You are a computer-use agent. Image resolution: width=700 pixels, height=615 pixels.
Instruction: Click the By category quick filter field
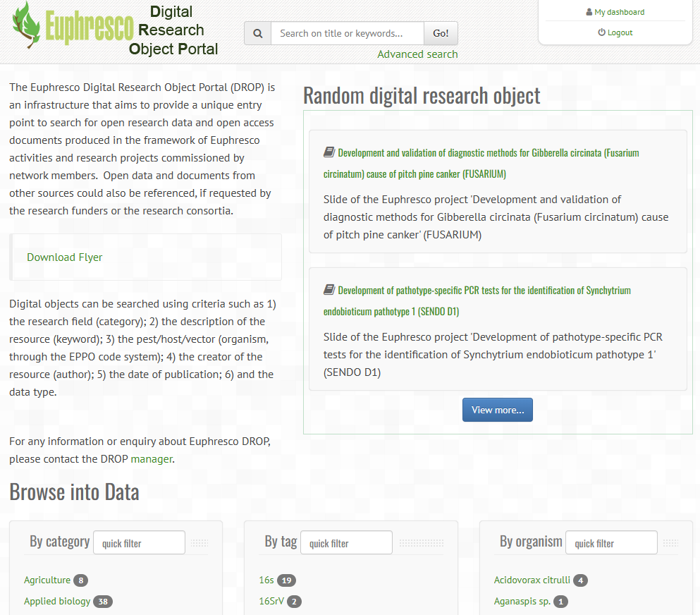[139, 543]
